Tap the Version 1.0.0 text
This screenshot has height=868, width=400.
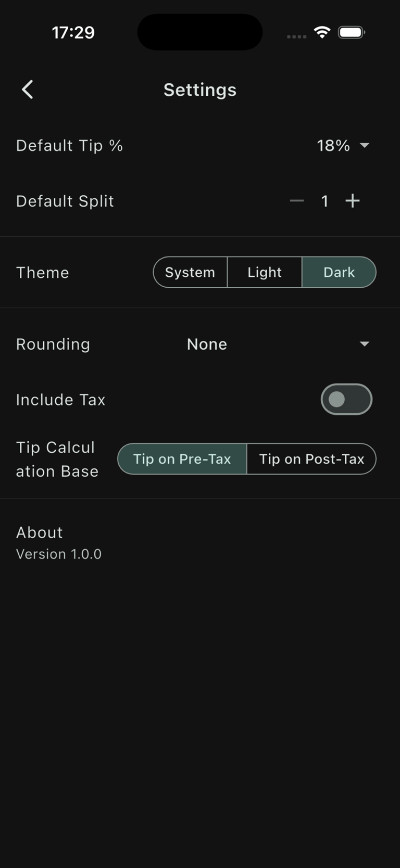[x=59, y=554]
